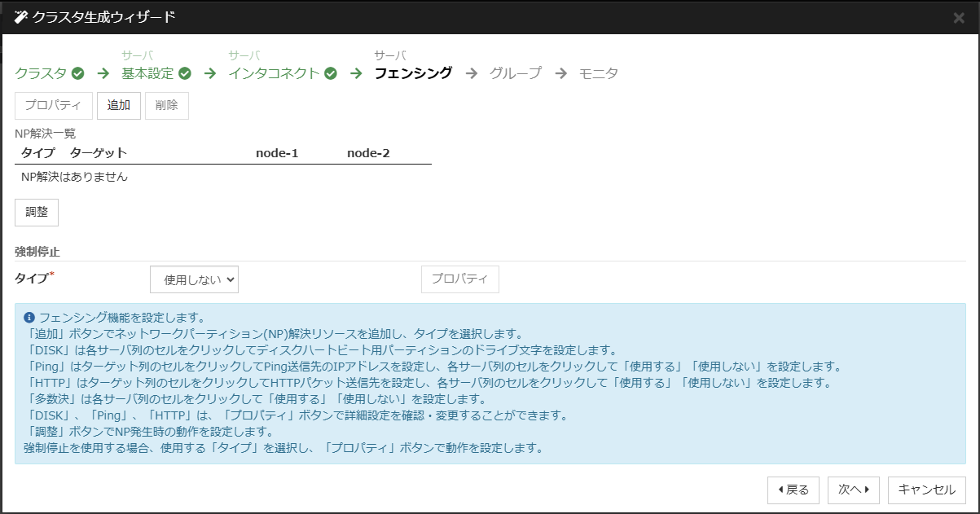The width and height of the screenshot is (980, 514).
Task: Click the arrow between グループ and モニタ
Action: [x=560, y=73]
